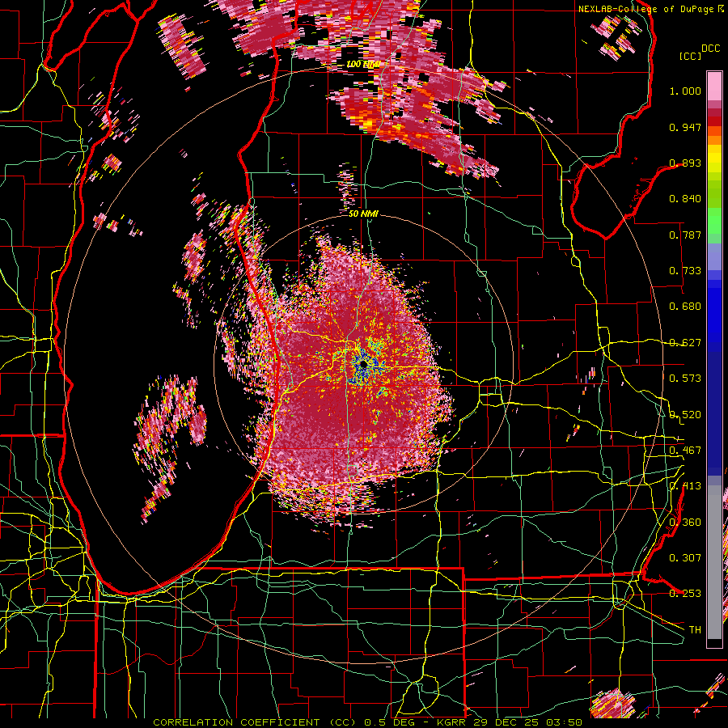Viewport: 728px width, 728px height.
Task: Click the 0.307 scale value
Action: pos(685,558)
